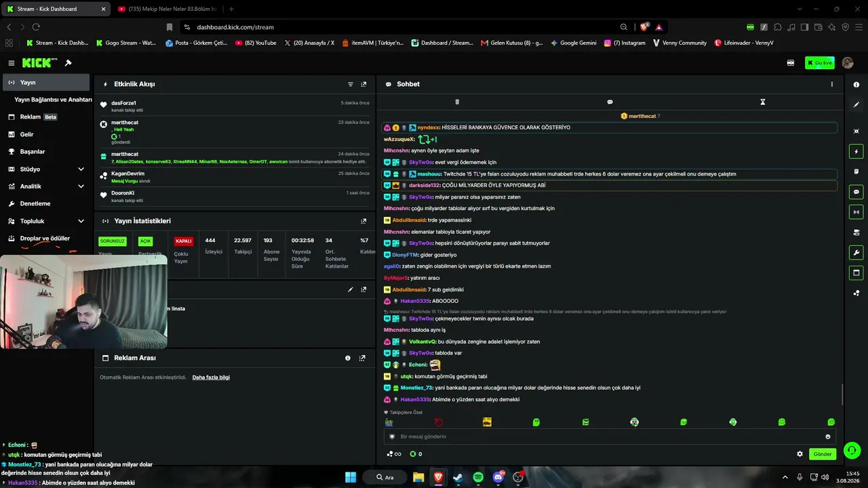Click the chat panel scrollbar

point(843,394)
